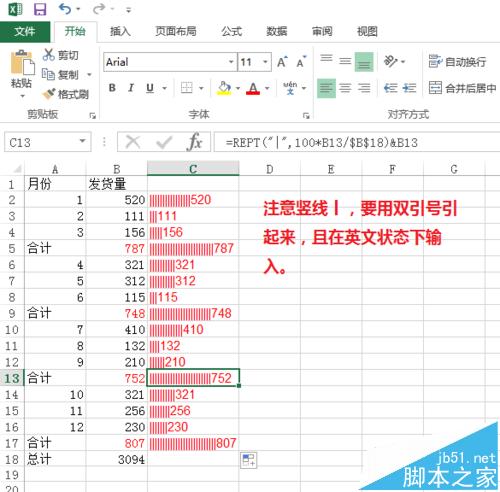This screenshot has width=500, height=492.
Task: Click the red font color A button
Action: (253, 88)
